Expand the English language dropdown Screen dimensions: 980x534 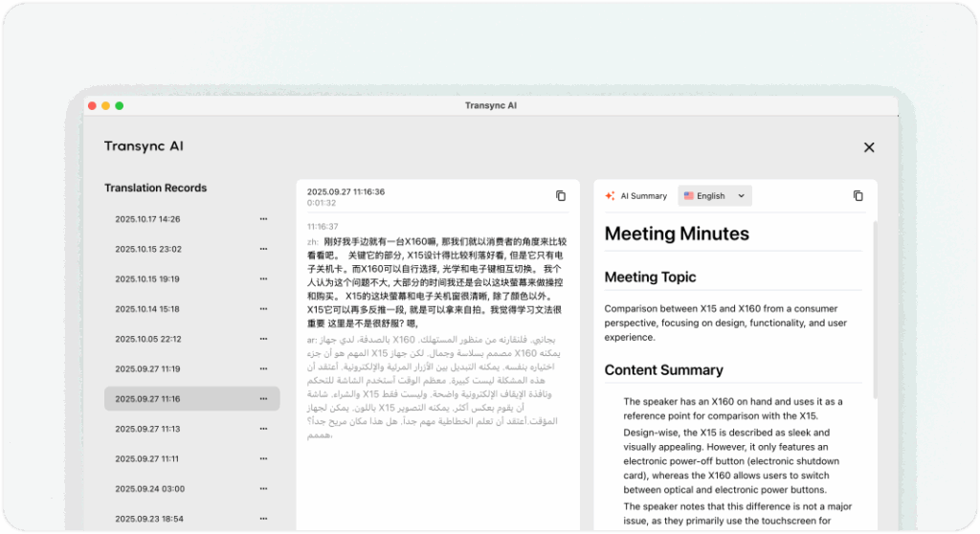click(x=715, y=196)
